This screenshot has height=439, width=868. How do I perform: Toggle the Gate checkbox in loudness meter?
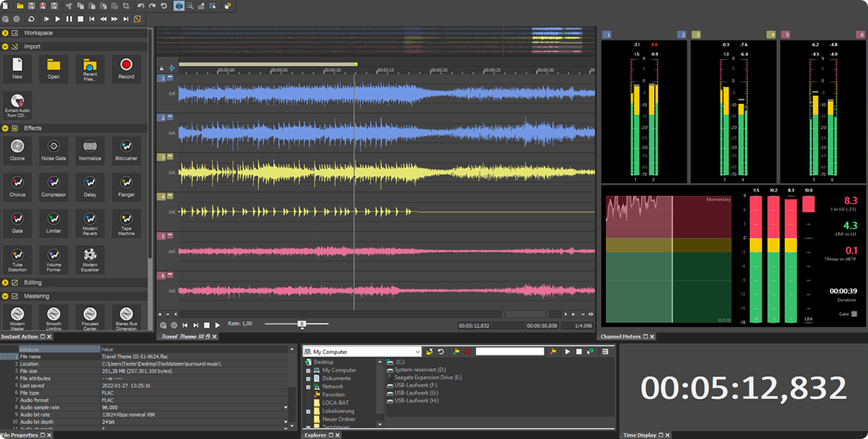[854, 314]
